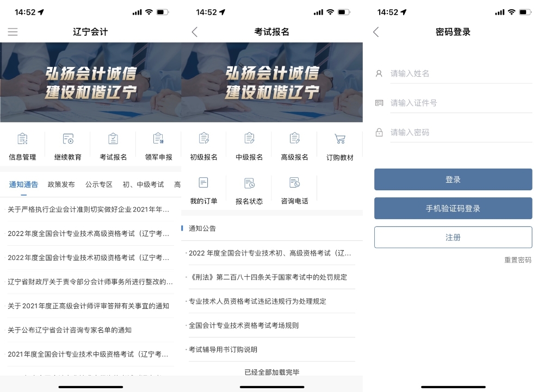Tap the 请输入姓名 name input field
544x392 pixels.
(x=460, y=73)
